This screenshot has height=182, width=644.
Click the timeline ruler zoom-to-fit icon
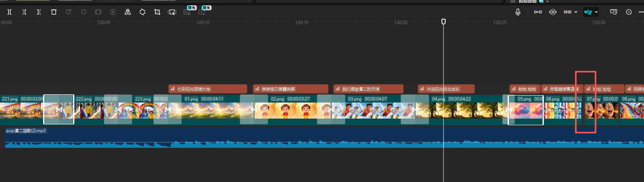click(x=614, y=12)
